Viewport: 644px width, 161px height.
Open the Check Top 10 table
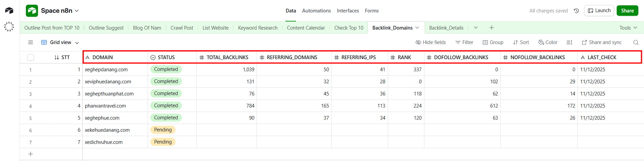pos(349,28)
